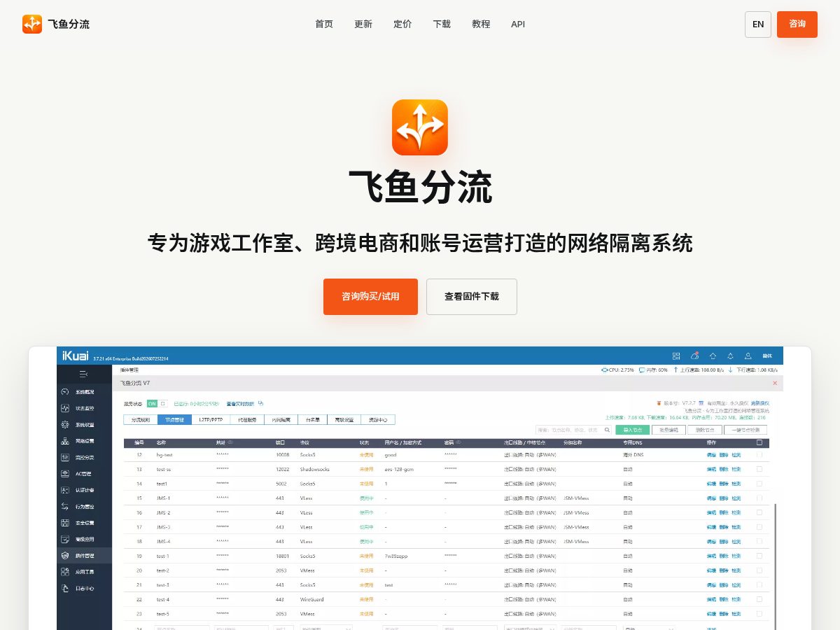
Task: Check the select-all box in the table header
Action: 759,442
